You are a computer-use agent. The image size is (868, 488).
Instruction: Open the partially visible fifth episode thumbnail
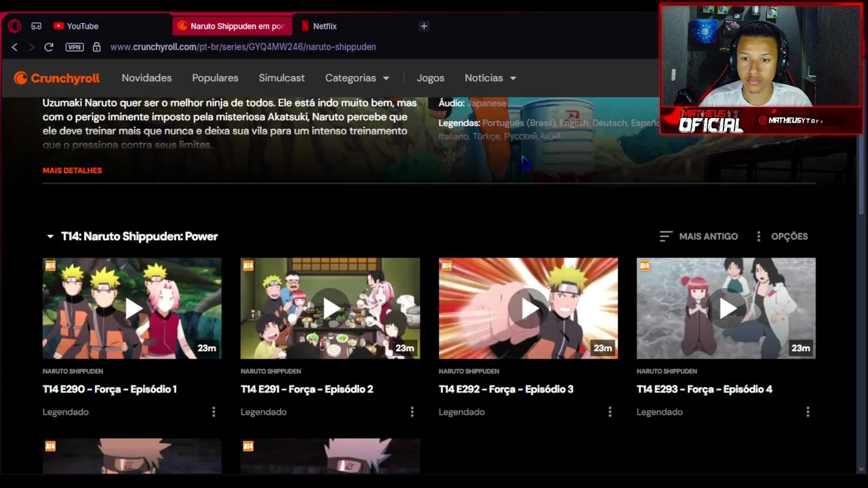[x=132, y=456]
